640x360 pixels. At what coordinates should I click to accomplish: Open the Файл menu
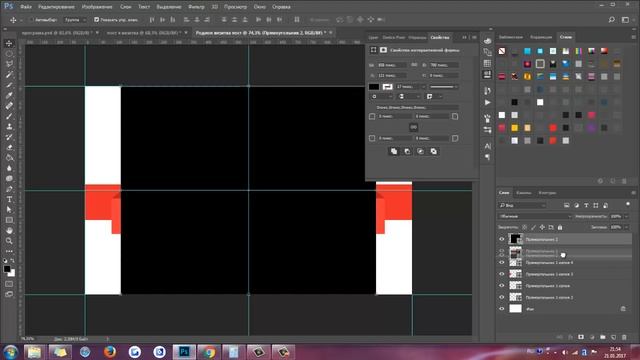pos(26,7)
